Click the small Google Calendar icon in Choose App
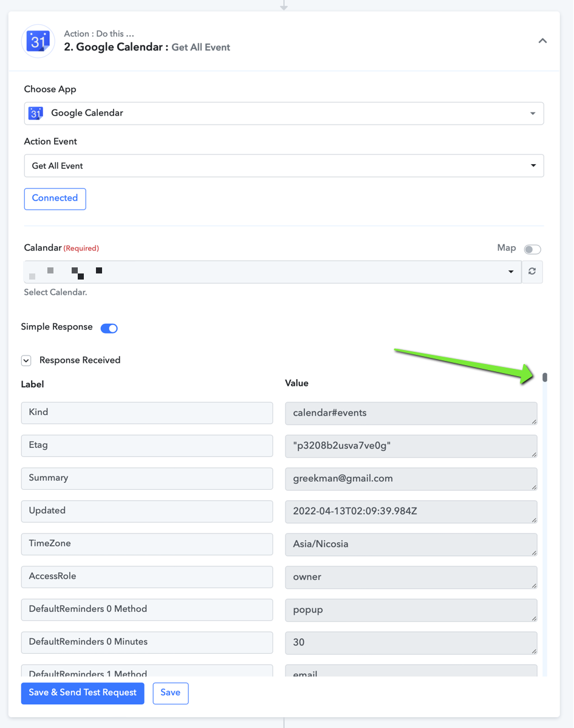This screenshot has width=574, height=728. pos(36,113)
